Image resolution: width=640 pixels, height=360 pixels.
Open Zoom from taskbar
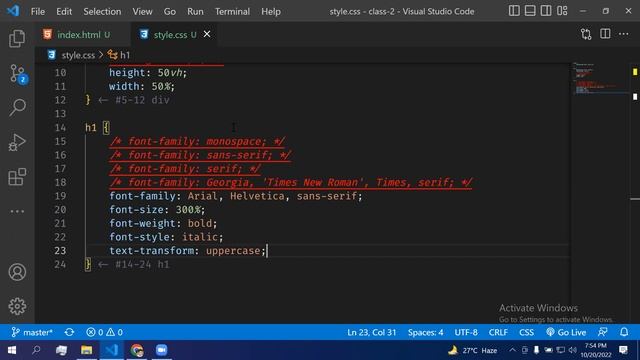pos(162,350)
